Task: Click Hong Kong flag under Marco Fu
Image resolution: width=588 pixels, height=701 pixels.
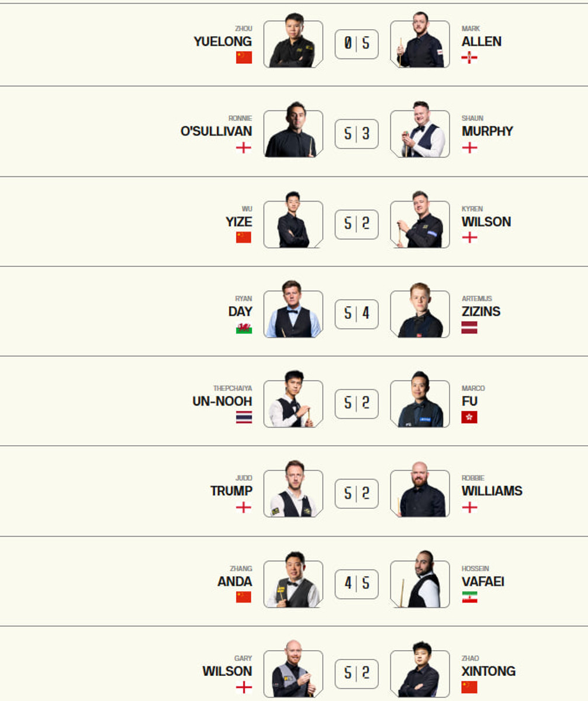Action: [x=469, y=417]
